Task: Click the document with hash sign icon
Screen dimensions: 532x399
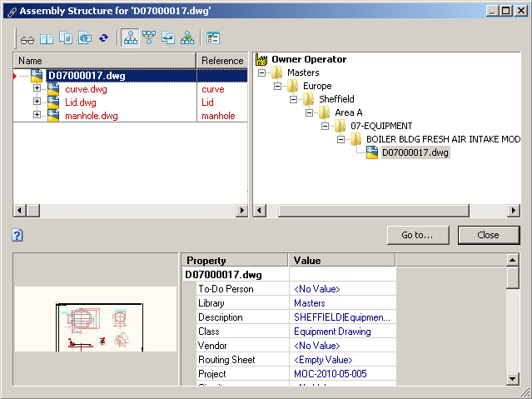Action: coord(66,38)
